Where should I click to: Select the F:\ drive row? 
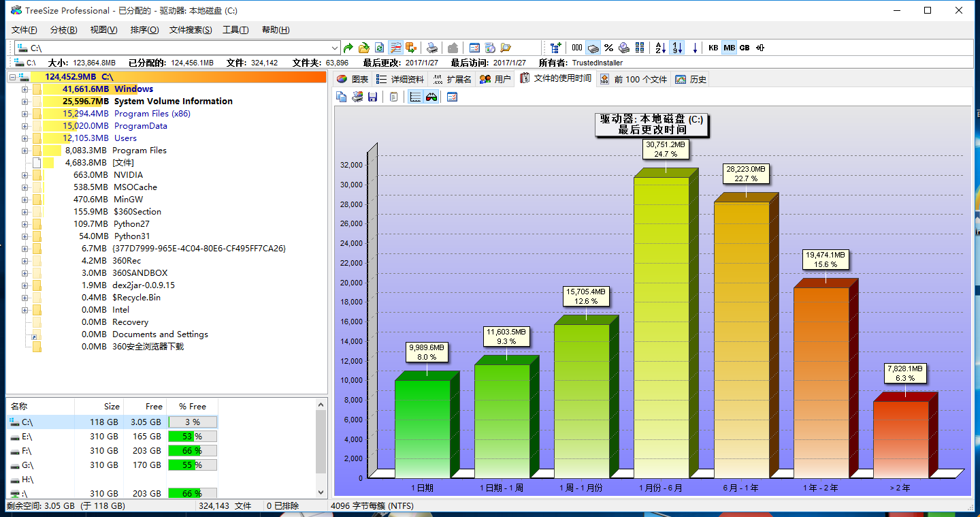(112, 451)
